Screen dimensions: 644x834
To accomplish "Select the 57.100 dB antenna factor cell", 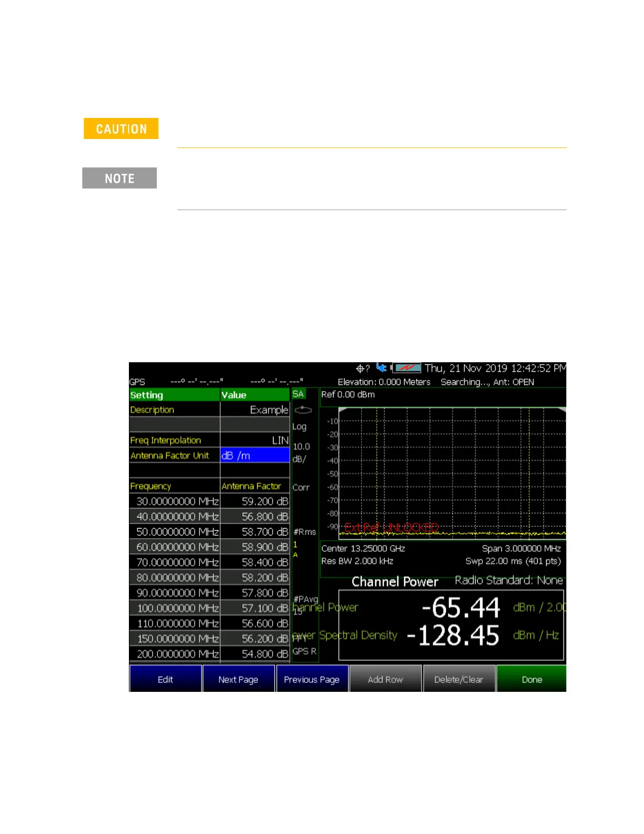I will click(255, 608).
